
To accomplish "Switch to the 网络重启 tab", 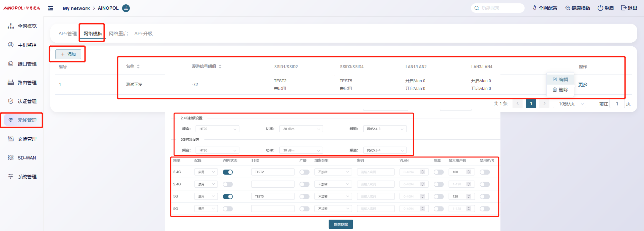I will [x=118, y=34].
